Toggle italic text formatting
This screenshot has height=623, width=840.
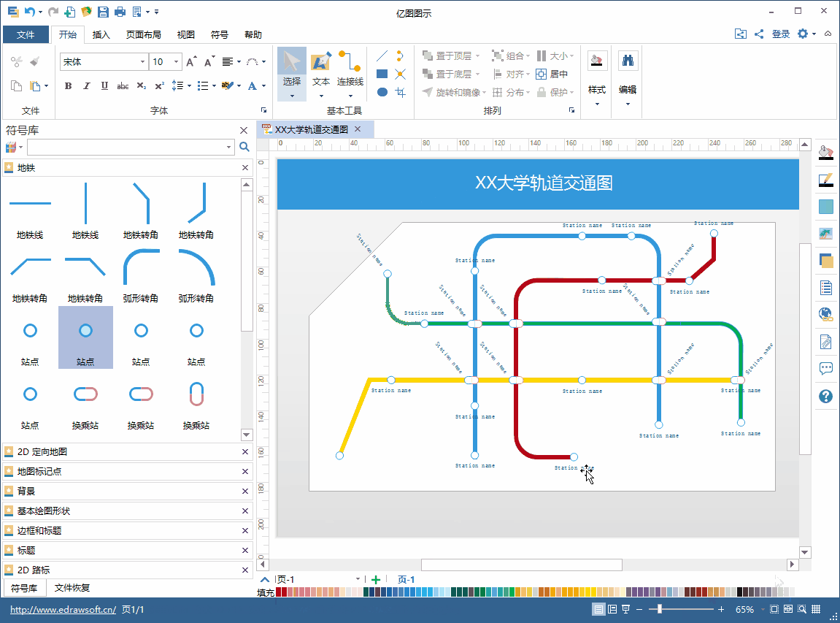point(87,86)
